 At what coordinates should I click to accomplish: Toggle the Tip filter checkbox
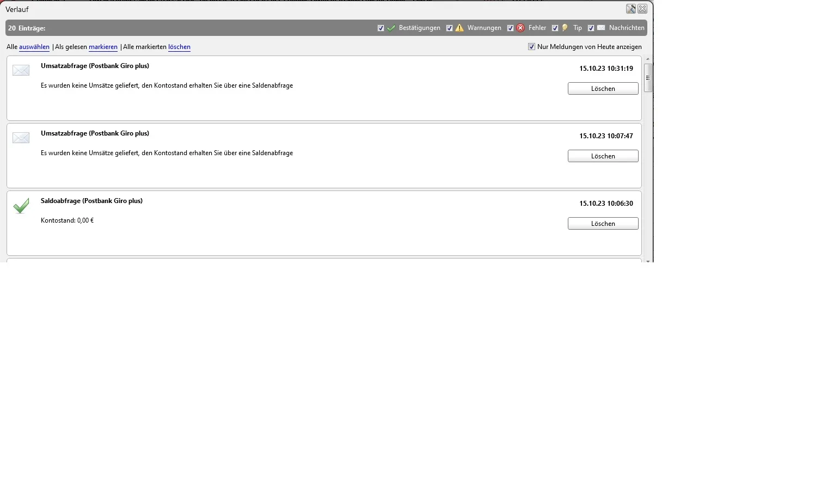pyautogui.click(x=555, y=28)
